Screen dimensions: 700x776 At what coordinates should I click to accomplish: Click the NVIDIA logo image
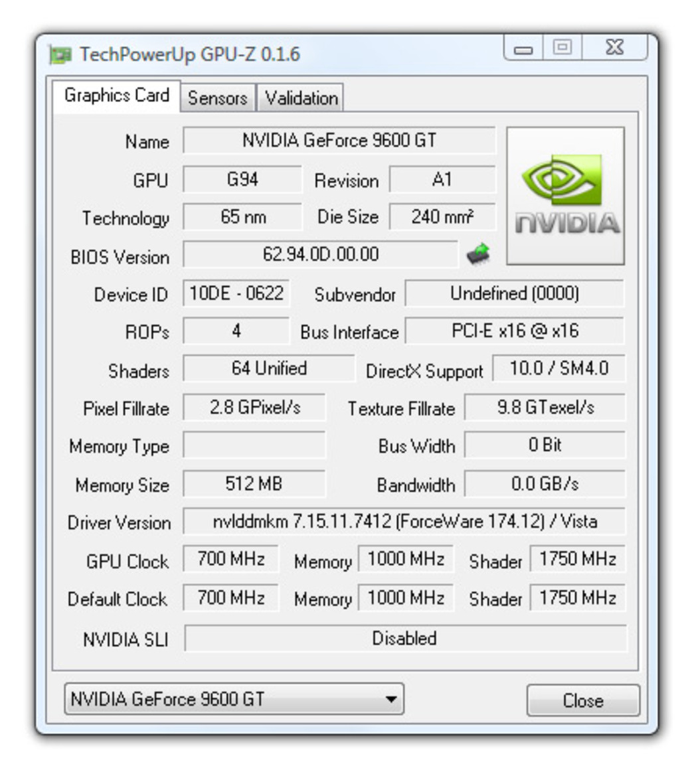[x=565, y=196]
